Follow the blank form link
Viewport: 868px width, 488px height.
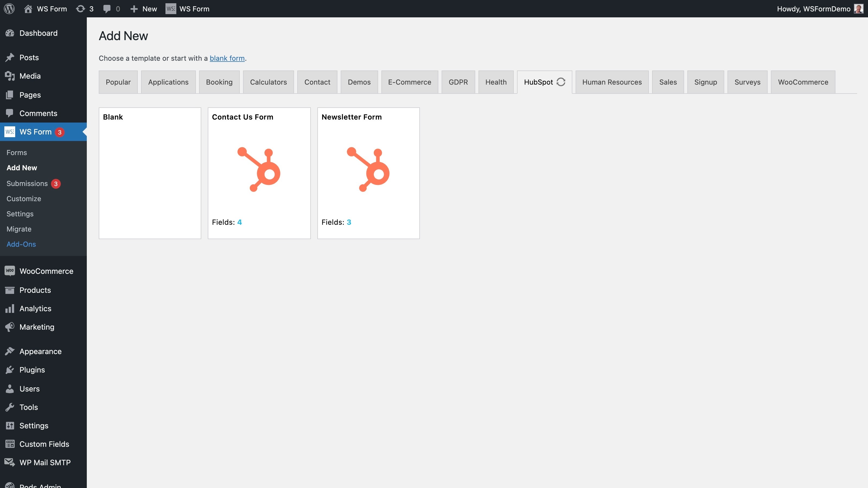coord(227,58)
